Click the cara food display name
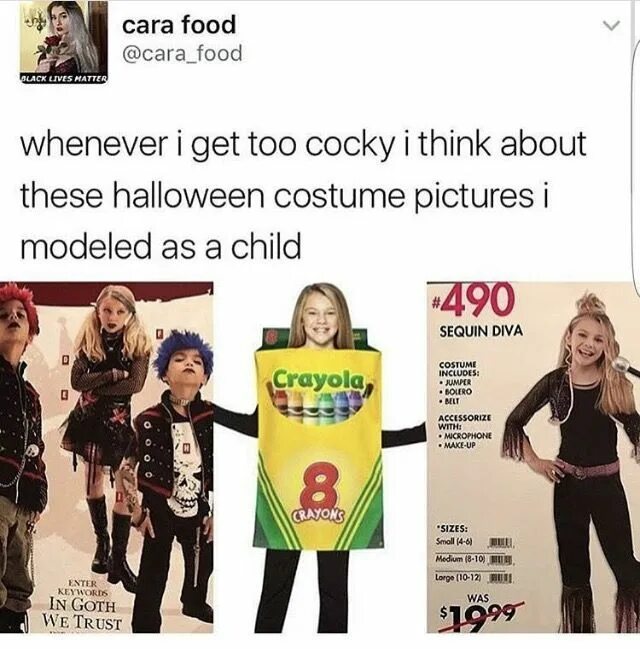Image resolution: width=640 pixels, height=649 pixels. (179, 24)
